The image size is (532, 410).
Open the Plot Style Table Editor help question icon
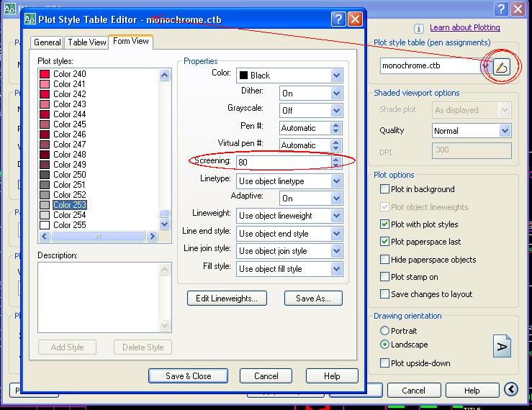click(x=338, y=19)
